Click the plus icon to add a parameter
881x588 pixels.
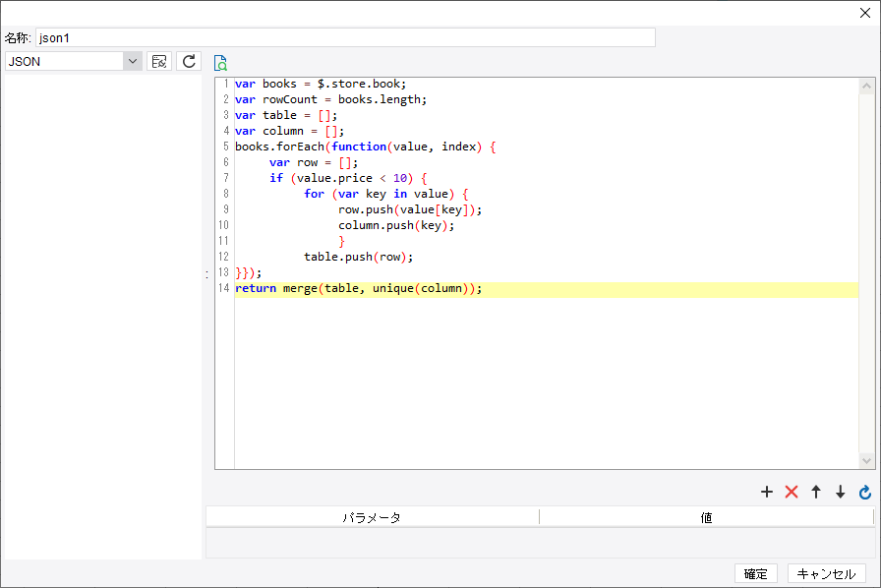pos(767,492)
